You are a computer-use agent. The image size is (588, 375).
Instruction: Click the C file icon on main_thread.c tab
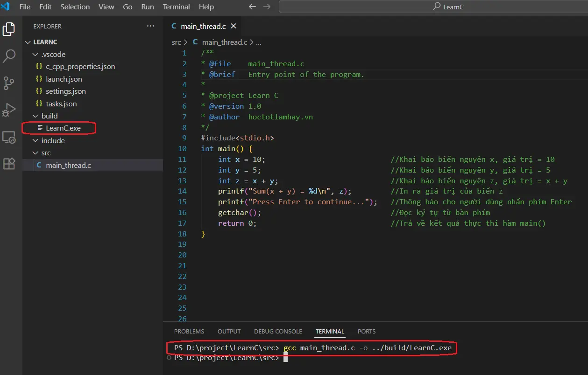click(174, 26)
